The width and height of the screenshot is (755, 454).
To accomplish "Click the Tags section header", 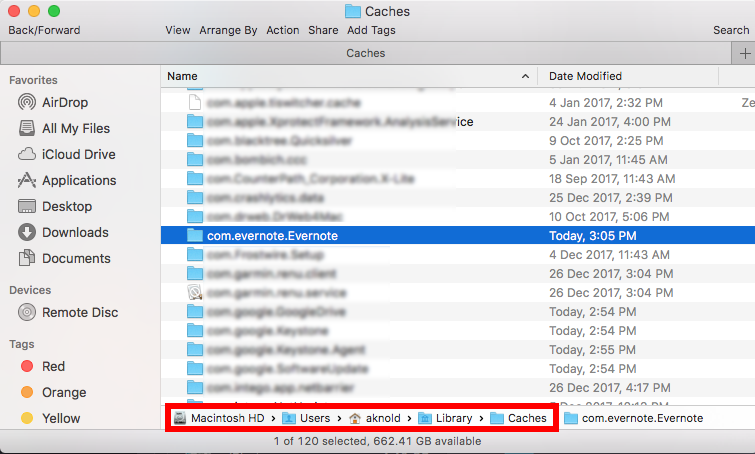I will coord(22,344).
